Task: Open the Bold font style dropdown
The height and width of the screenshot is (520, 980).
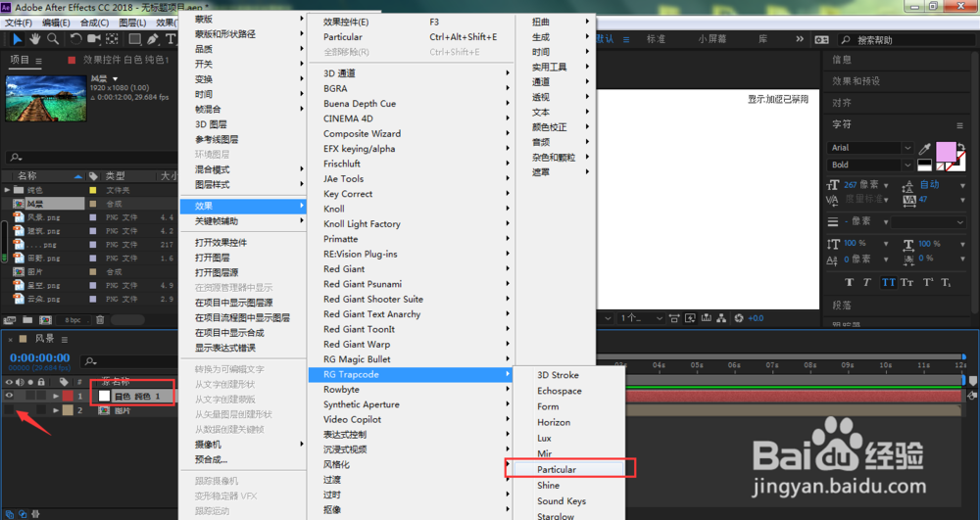Action: (x=906, y=165)
